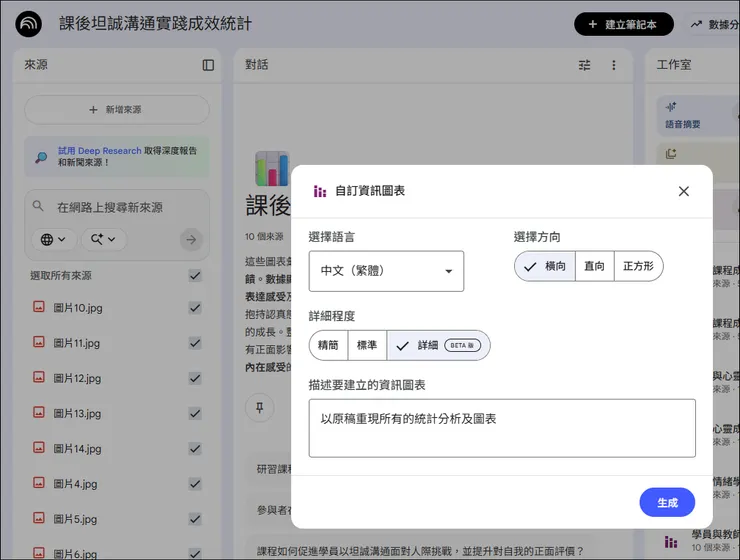740x560 pixels.
Task: Select the 圖片10.jpg file name
Action: click(78, 308)
